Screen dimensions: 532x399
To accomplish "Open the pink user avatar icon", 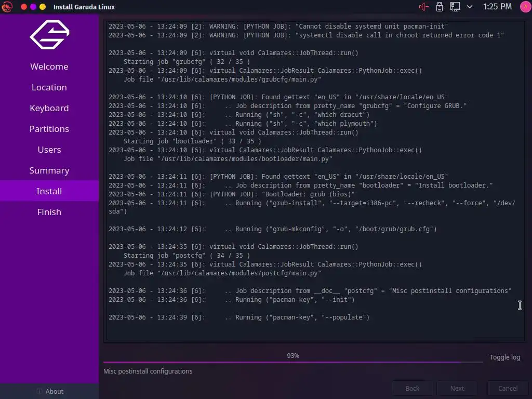I will coord(525,7).
